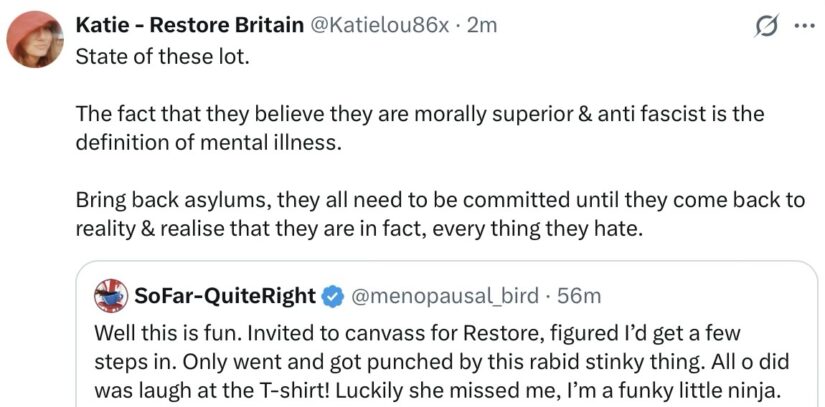Open Katie's profile picture avatar

tap(35, 39)
